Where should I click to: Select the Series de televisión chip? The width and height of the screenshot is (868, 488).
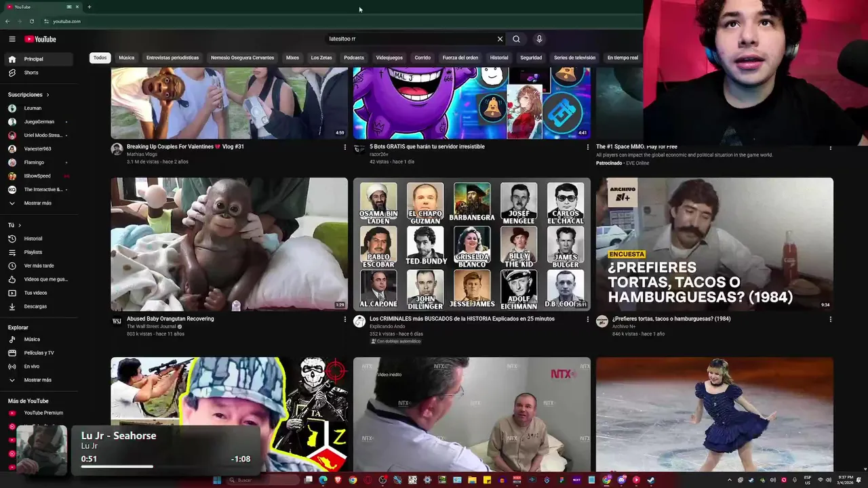tap(574, 58)
